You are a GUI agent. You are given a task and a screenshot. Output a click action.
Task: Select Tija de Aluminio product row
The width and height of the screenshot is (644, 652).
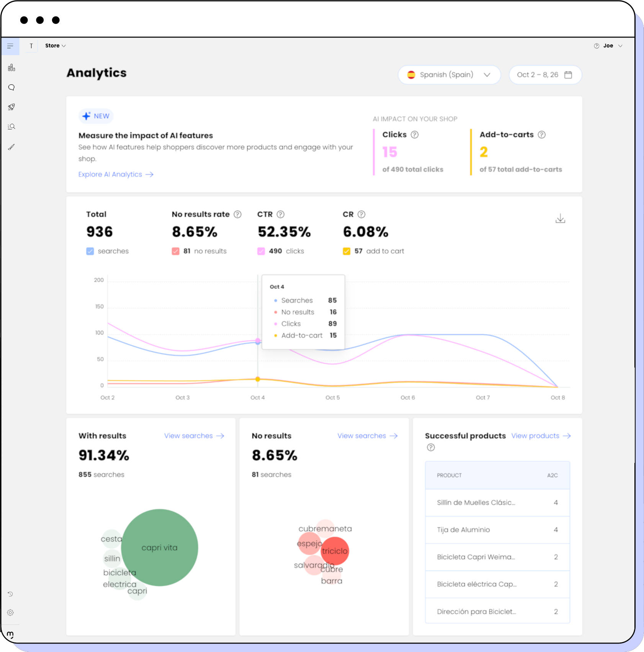pos(497,530)
